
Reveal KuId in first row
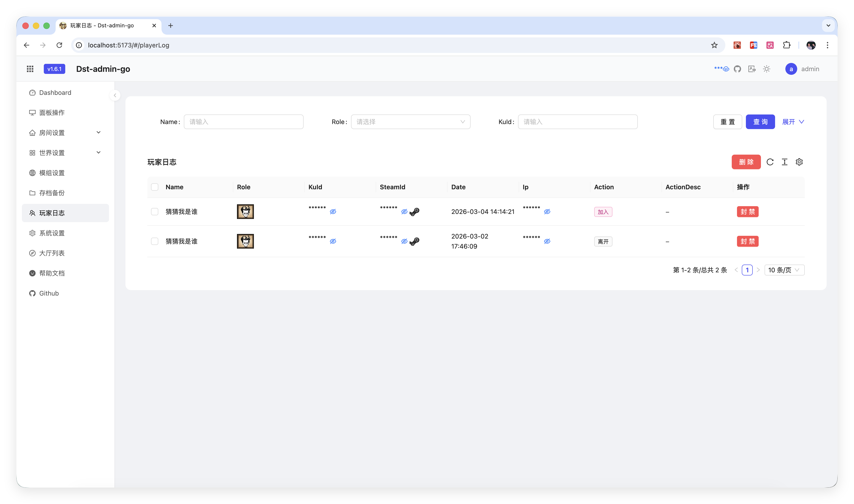click(333, 212)
